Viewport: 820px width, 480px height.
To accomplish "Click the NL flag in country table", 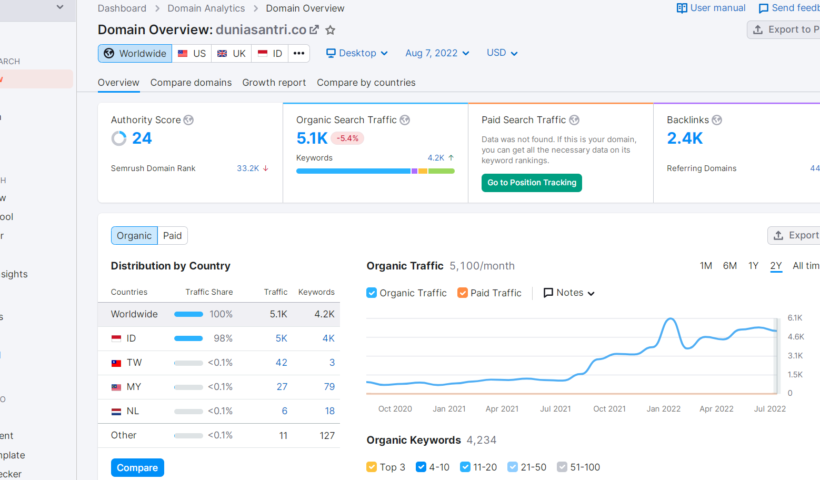I will pos(116,411).
